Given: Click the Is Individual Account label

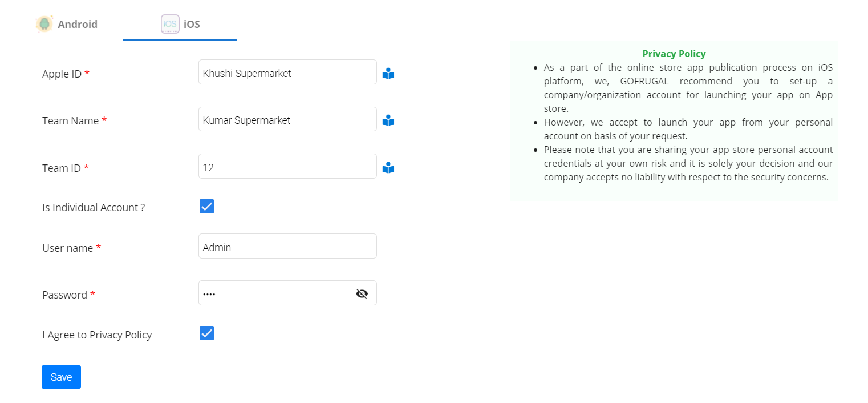Looking at the screenshot, I should [x=94, y=208].
